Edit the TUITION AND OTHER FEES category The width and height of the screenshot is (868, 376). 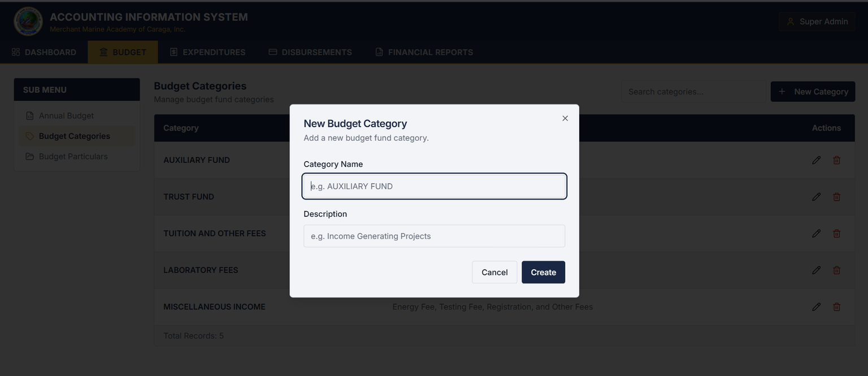point(816,234)
